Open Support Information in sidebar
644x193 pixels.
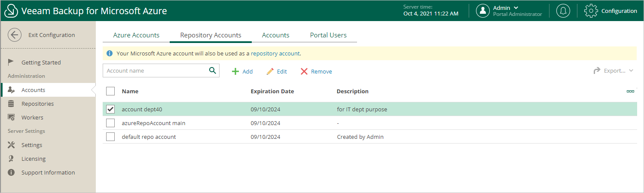tap(48, 172)
